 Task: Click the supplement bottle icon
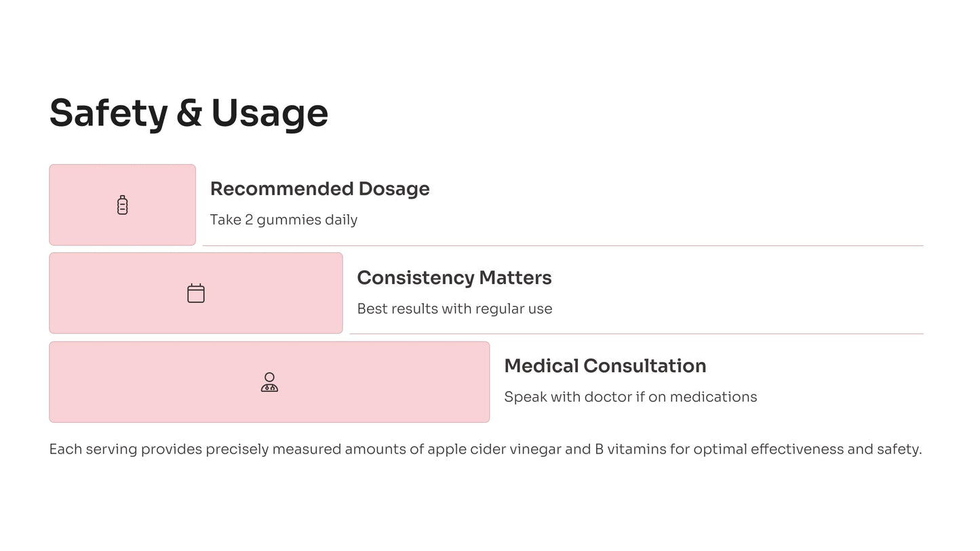coord(122,205)
